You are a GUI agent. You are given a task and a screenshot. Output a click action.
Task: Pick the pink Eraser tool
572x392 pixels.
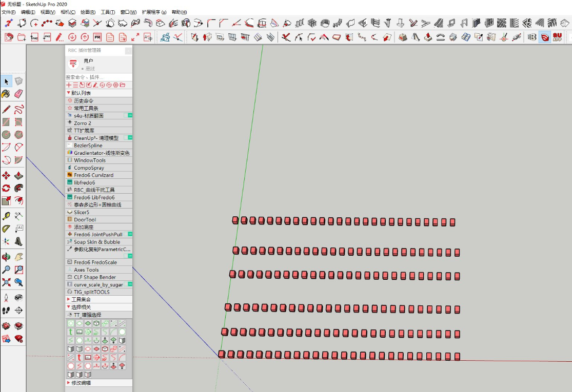tap(18, 94)
